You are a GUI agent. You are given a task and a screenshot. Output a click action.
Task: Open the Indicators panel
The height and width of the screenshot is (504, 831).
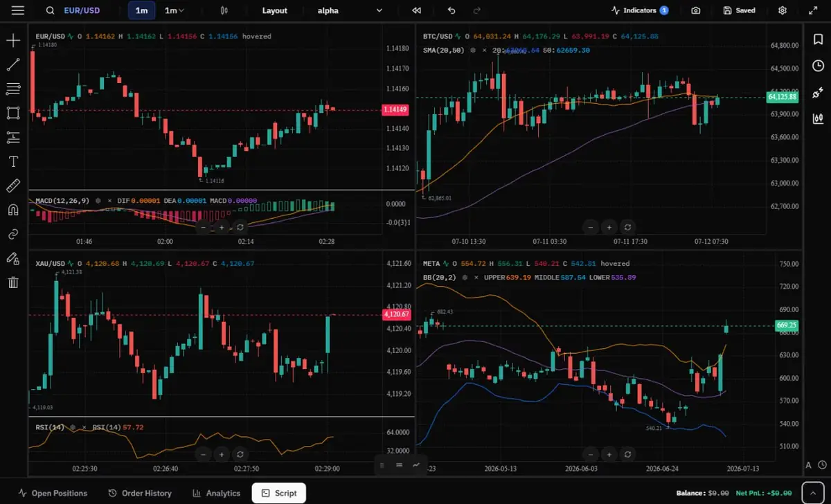(x=639, y=10)
